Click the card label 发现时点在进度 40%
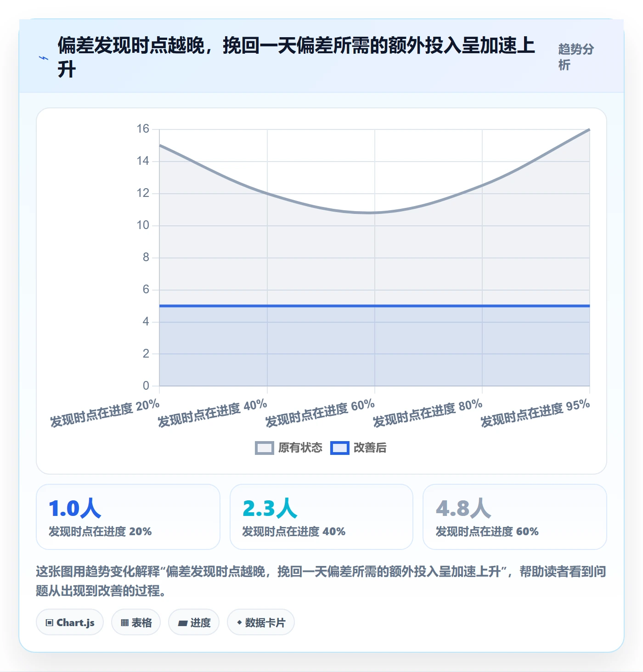The height and width of the screenshot is (672, 643). coord(294,532)
